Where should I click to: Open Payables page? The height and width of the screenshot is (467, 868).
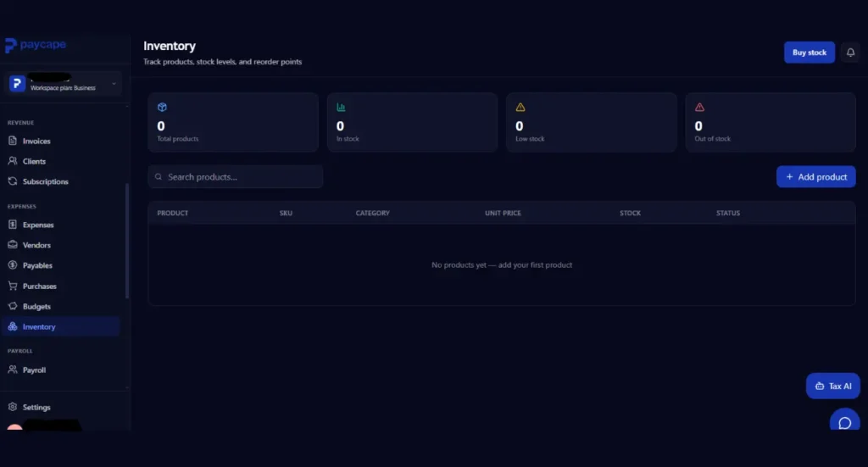37,265
